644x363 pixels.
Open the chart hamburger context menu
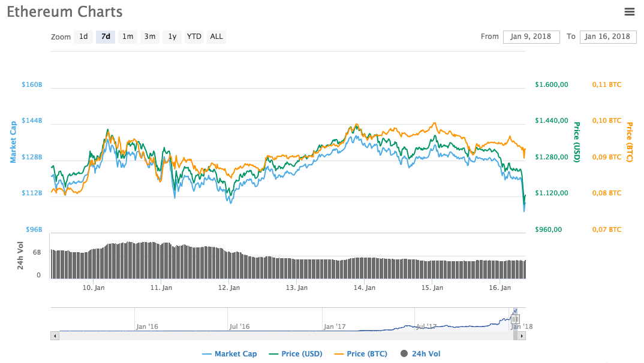click(629, 12)
